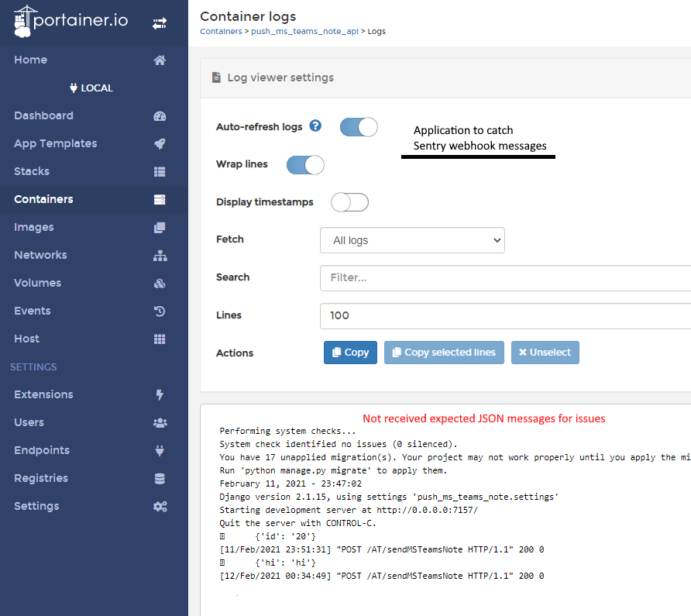The width and height of the screenshot is (691, 616).
Task: Click the Stacks list icon
Action: tap(160, 171)
